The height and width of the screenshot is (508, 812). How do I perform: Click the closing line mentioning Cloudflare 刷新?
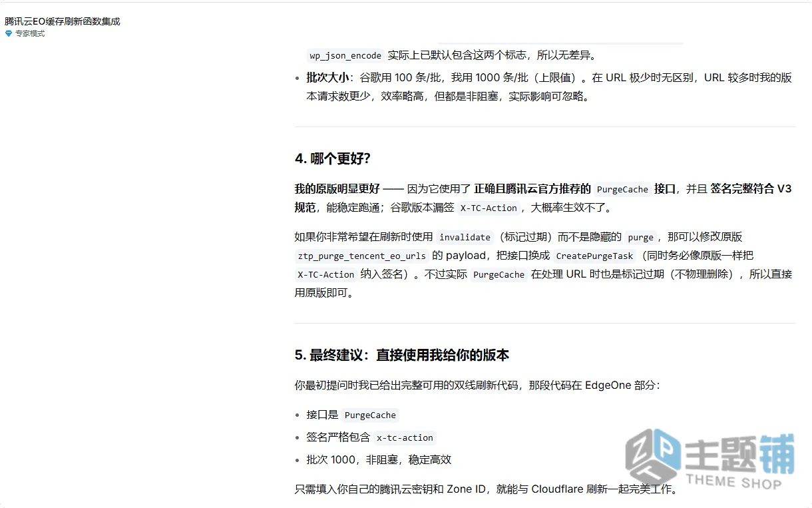(x=487, y=489)
